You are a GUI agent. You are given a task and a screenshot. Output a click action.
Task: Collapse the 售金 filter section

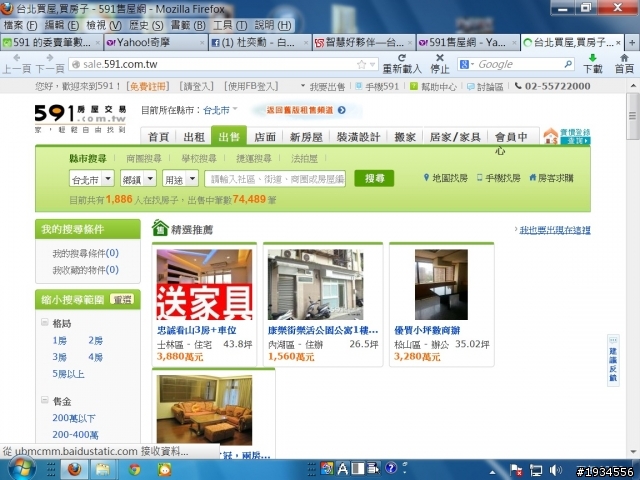44,400
